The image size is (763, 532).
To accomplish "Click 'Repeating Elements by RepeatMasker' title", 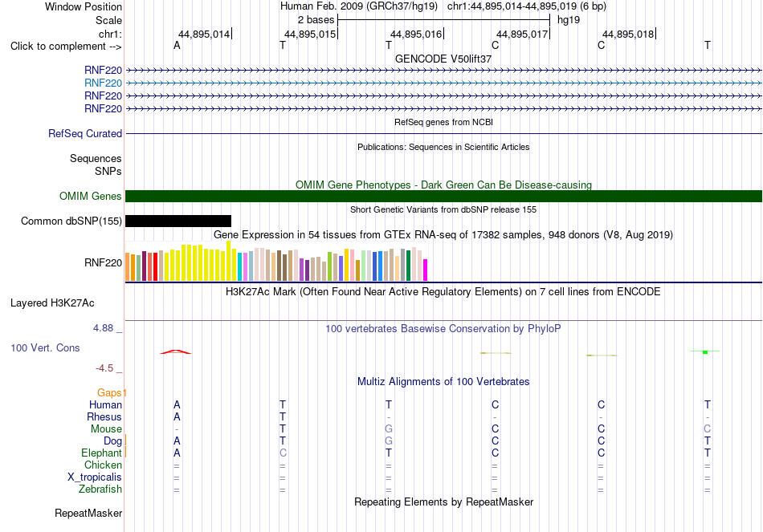I will (443, 502).
